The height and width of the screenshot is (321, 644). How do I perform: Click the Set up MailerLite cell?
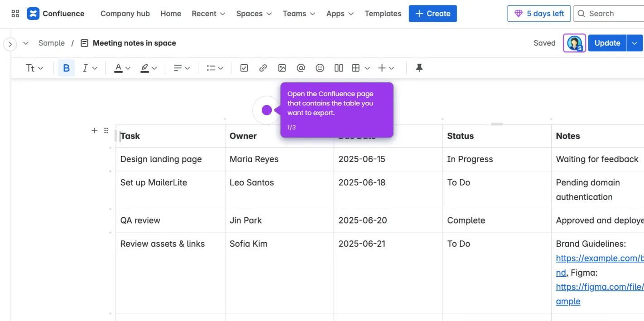click(170, 190)
